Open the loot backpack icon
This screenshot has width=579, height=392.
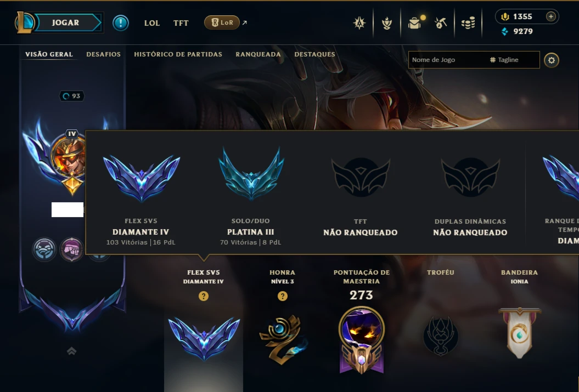pos(414,23)
